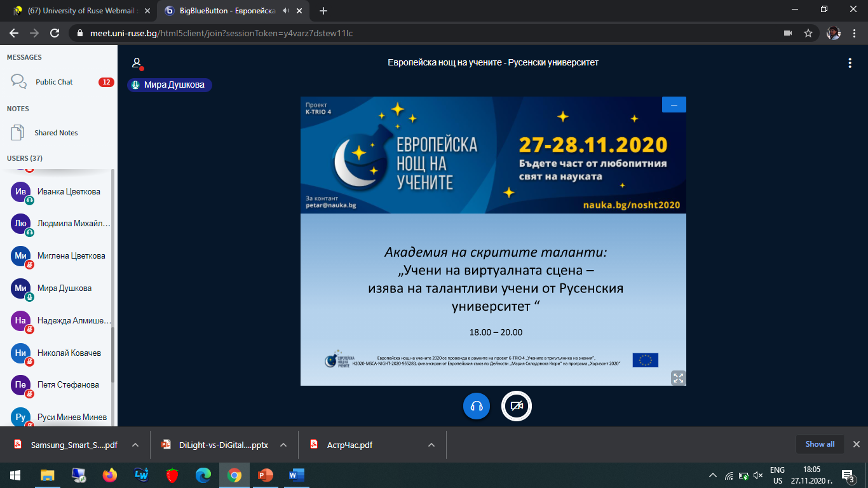This screenshot has width=868, height=488.
Task: Click Show all downloads button
Action: 820,444
